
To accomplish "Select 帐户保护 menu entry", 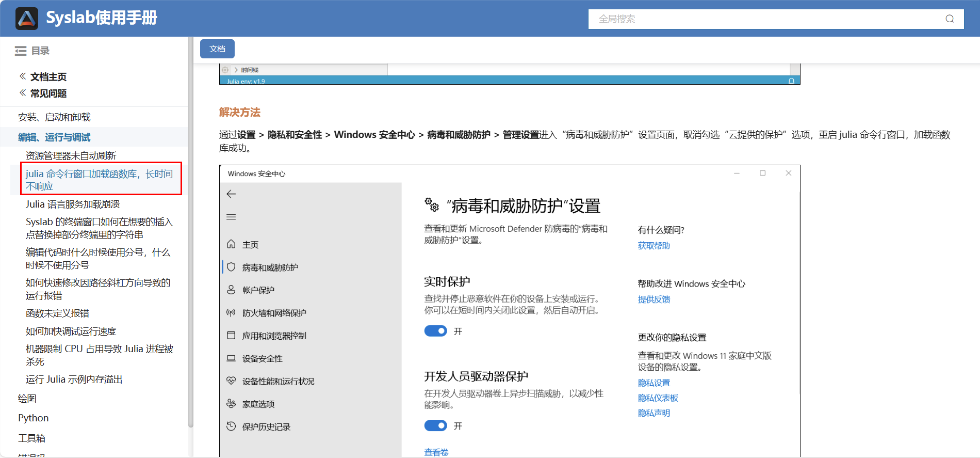I will tap(258, 290).
